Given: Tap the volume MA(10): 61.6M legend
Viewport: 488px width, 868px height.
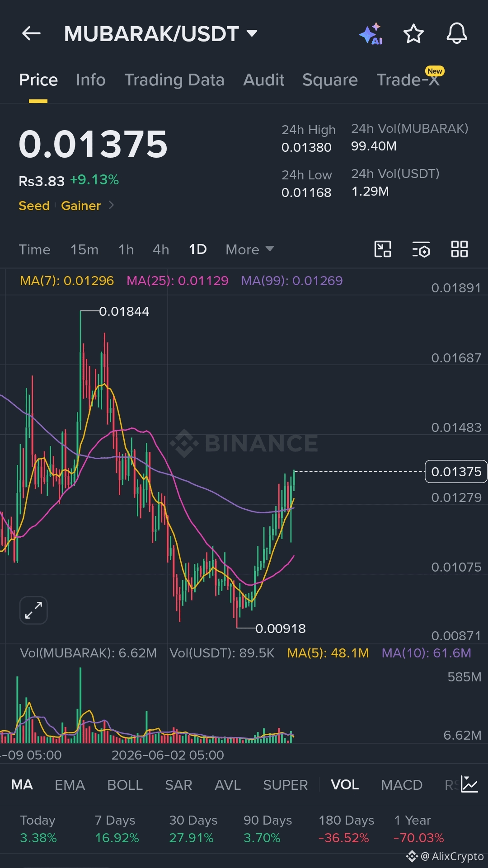Looking at the screenshot, I should pyautogui.click(x=426, y=653).
